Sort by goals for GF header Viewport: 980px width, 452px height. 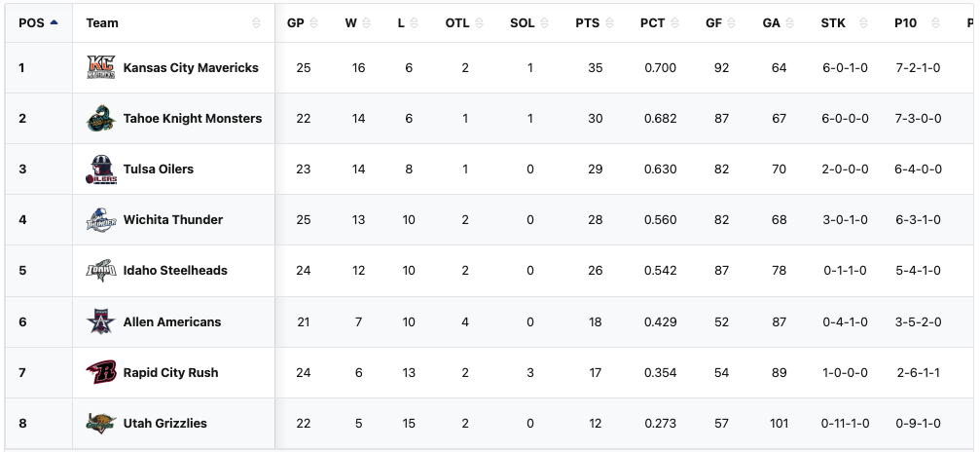713,23
